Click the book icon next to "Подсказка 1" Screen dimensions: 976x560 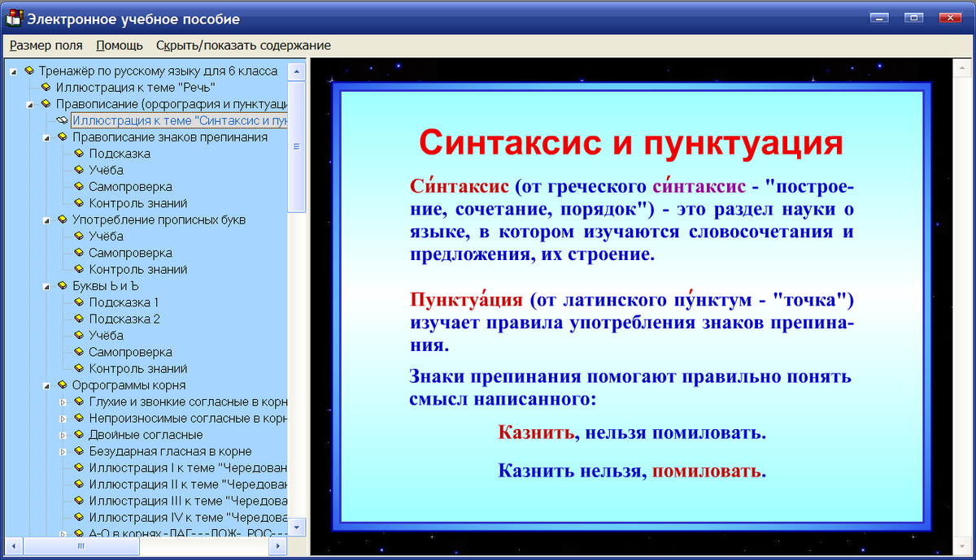coord(77,302)
